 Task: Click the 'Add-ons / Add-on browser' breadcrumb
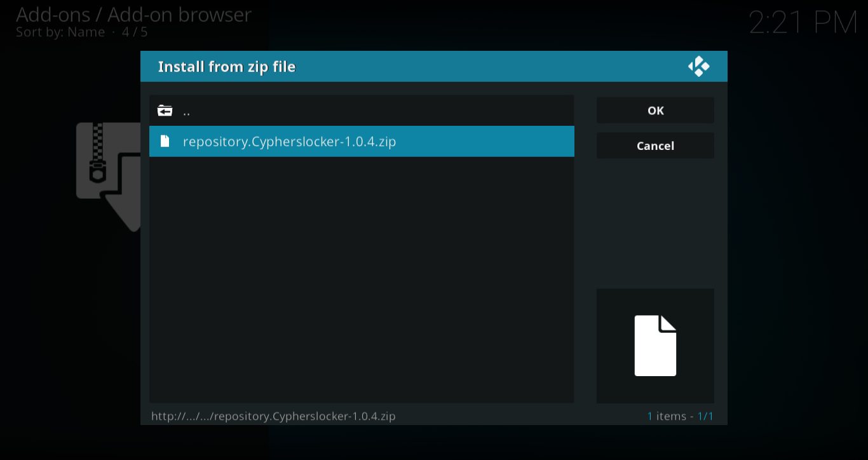[x=133, y=14]
